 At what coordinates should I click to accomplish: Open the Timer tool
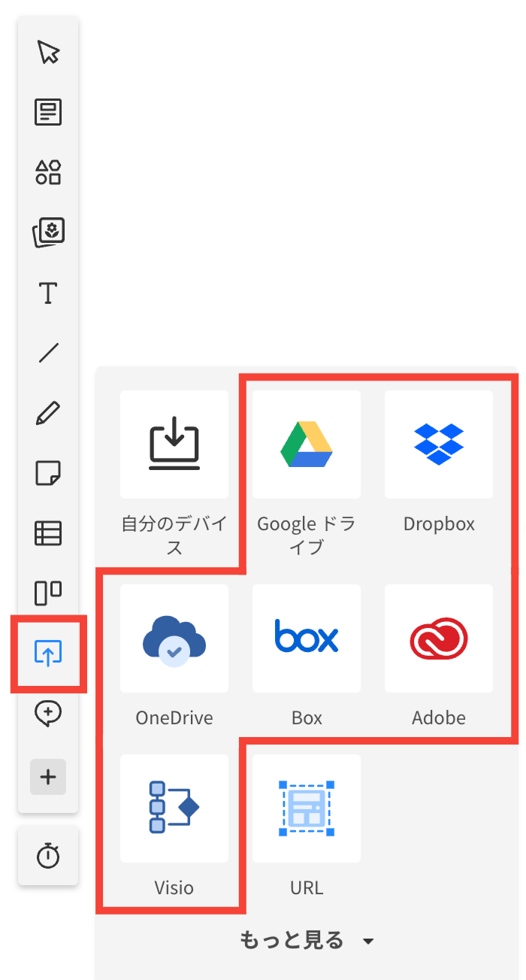point(48,855)
